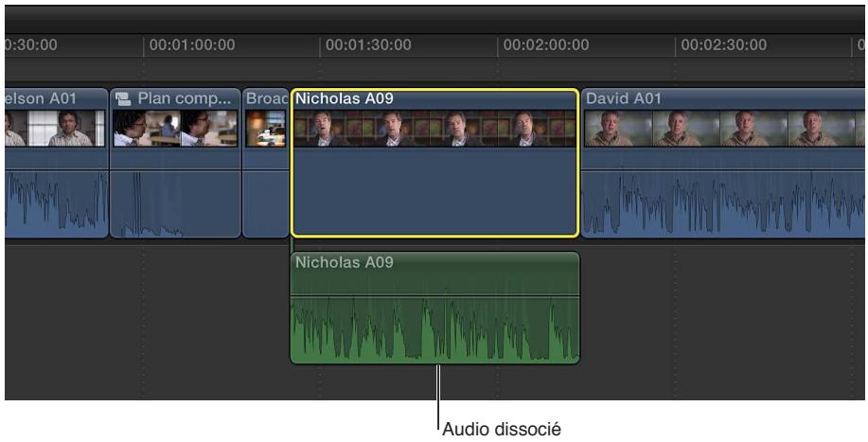Click the Plan comp... filmstrip thumbnail
The width and height of the screenshot is (868, 442).
175,128
